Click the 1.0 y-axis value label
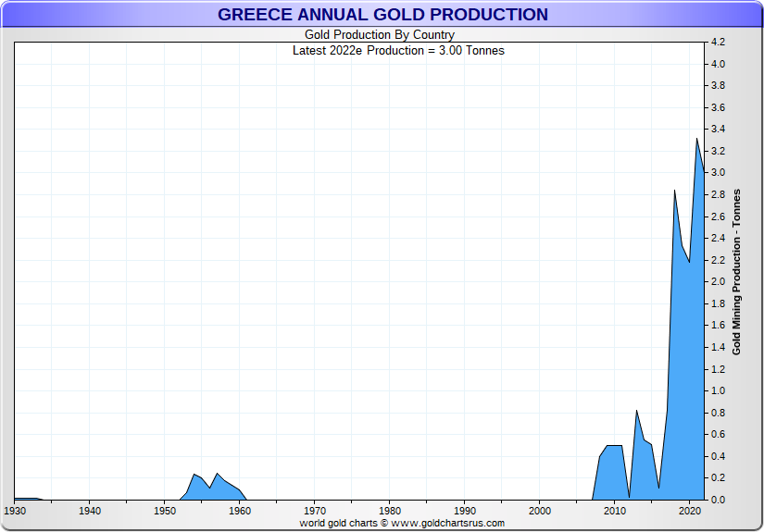 pos(718,391)
